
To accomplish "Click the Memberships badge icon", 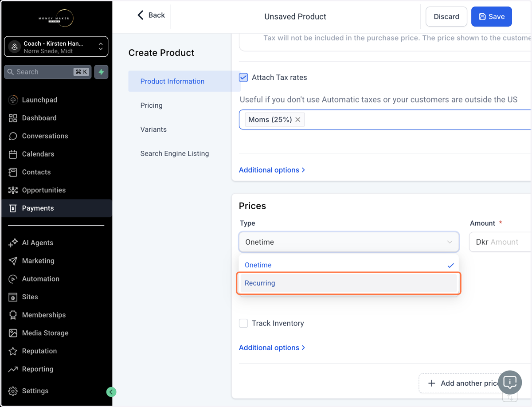I will [x=13, y=315].
